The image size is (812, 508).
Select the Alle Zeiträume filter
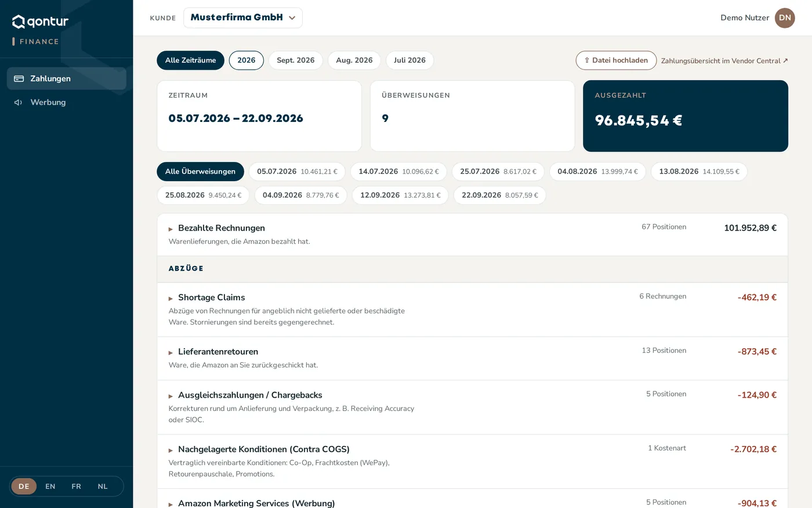[x=190, y=60]
